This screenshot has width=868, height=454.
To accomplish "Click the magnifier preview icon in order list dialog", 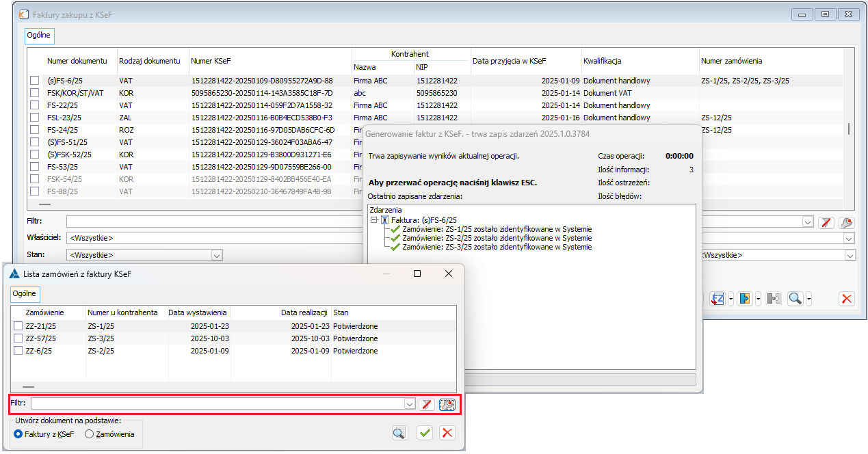I will pos(399,432).
